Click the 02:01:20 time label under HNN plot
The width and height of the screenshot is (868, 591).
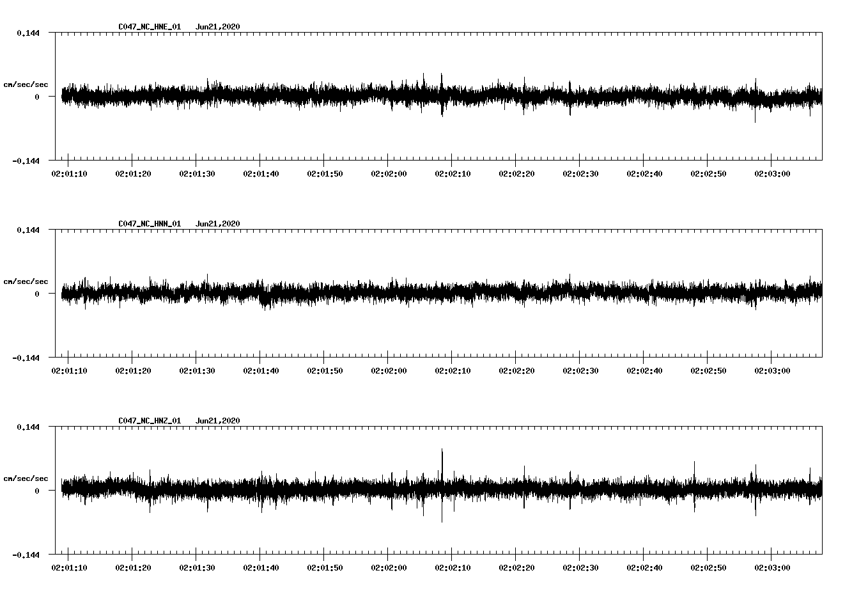point(133,371)
